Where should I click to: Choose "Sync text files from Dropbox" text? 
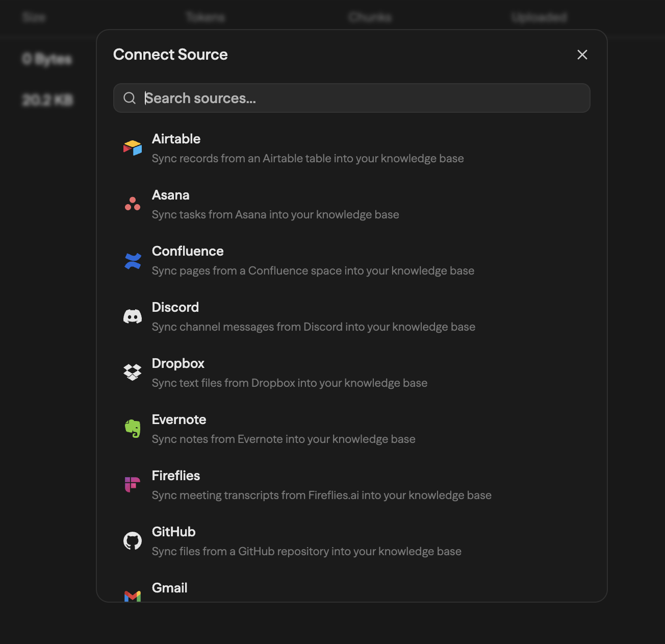point(290,383)
